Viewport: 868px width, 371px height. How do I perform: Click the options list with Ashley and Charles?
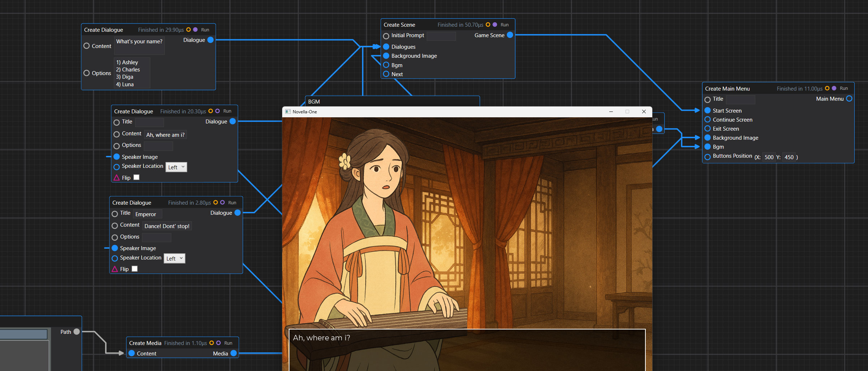pos(132,73)
